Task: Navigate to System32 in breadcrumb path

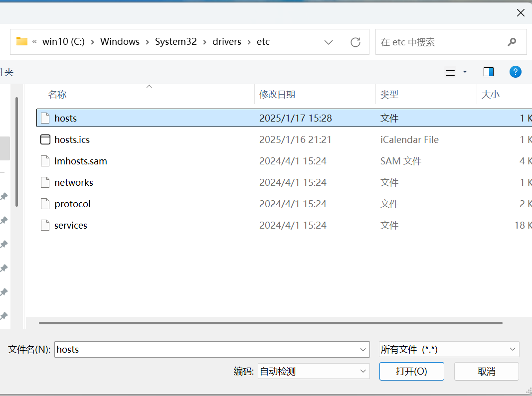Action: click(176, 42)
